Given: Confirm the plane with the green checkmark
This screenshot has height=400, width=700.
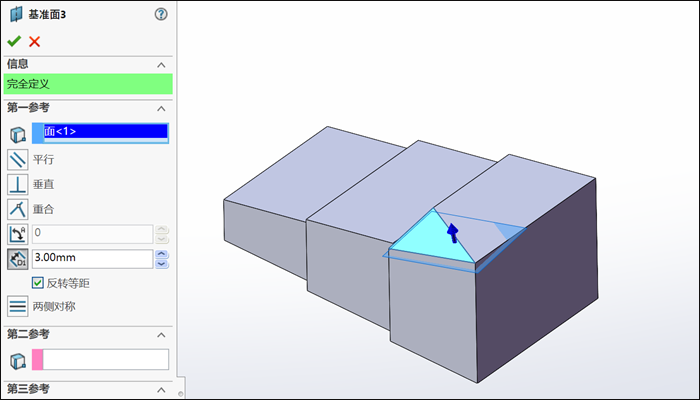Looking at the screenshot, I should coord(14,41).
